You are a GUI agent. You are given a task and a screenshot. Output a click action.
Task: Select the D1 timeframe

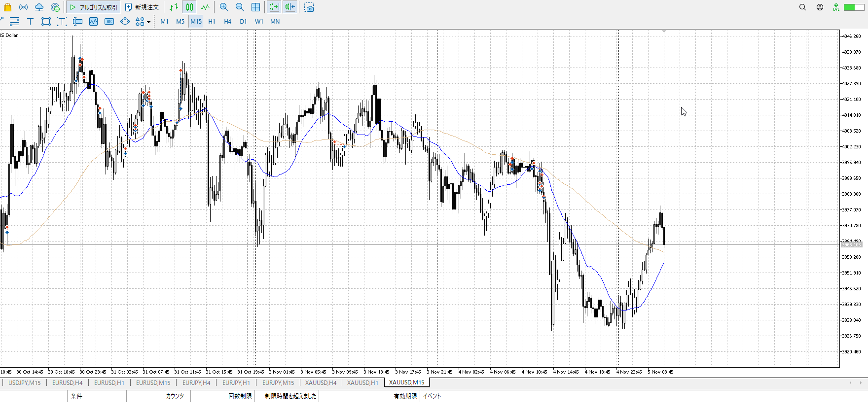click(243, 21)
